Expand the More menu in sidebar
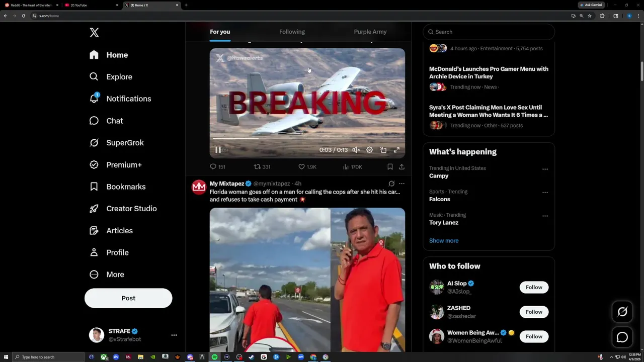The height and width of the screenshot is (362, 644). [106, 275]
